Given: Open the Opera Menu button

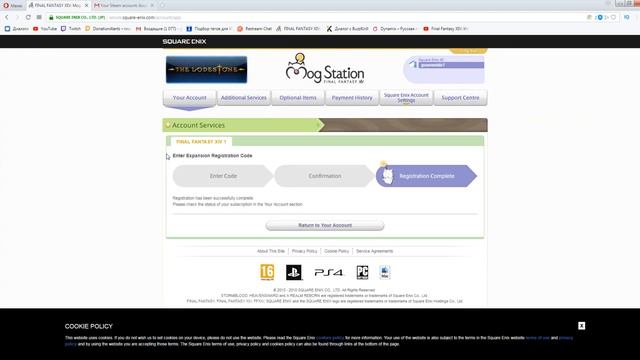Looking at the screenshot, I should 13,5.
